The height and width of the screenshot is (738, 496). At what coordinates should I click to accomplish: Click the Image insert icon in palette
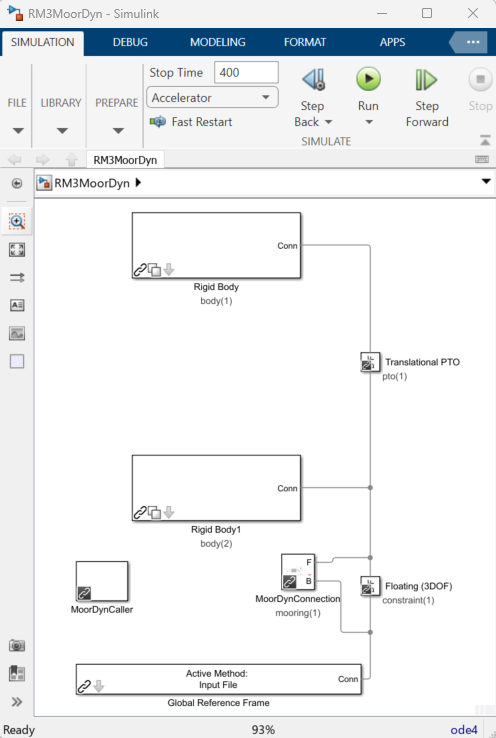point(17,333)
